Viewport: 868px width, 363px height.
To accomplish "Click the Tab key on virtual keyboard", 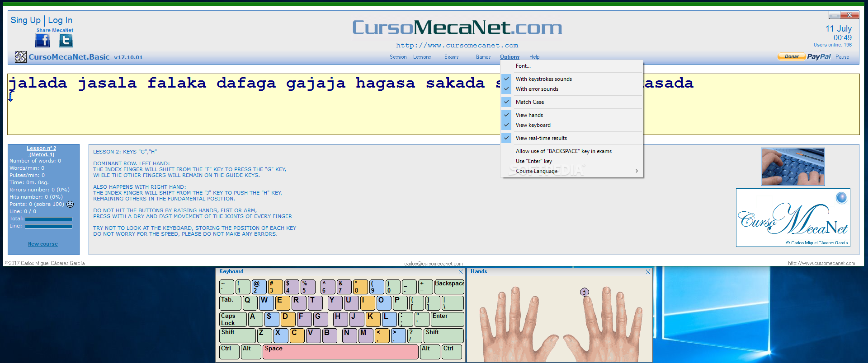I will click(231, 303).
